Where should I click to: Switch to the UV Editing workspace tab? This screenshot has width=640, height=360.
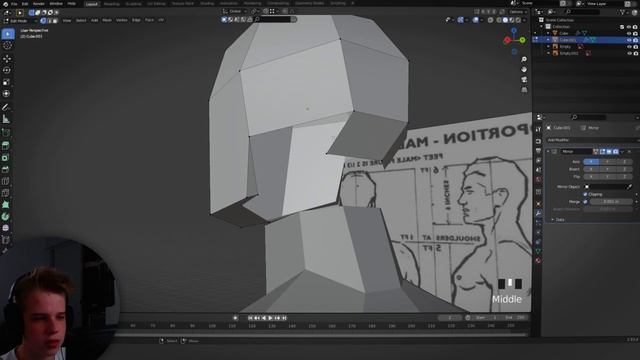[156, 4]
